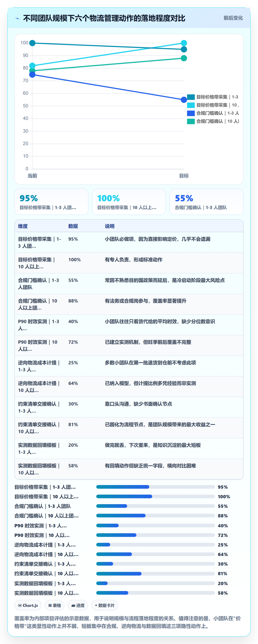The image size is (258, 644).
Task: Select the 95% stat card
Action: [51, 202]
